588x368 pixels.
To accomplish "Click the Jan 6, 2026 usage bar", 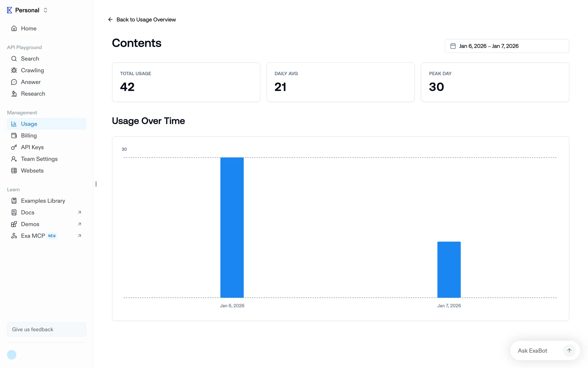I will click(232, 227).
